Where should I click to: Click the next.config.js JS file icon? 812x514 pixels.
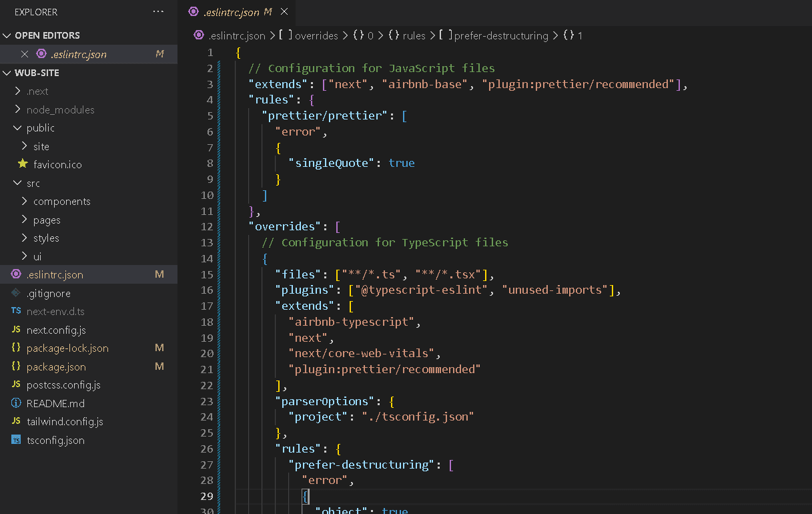point(16,330)
